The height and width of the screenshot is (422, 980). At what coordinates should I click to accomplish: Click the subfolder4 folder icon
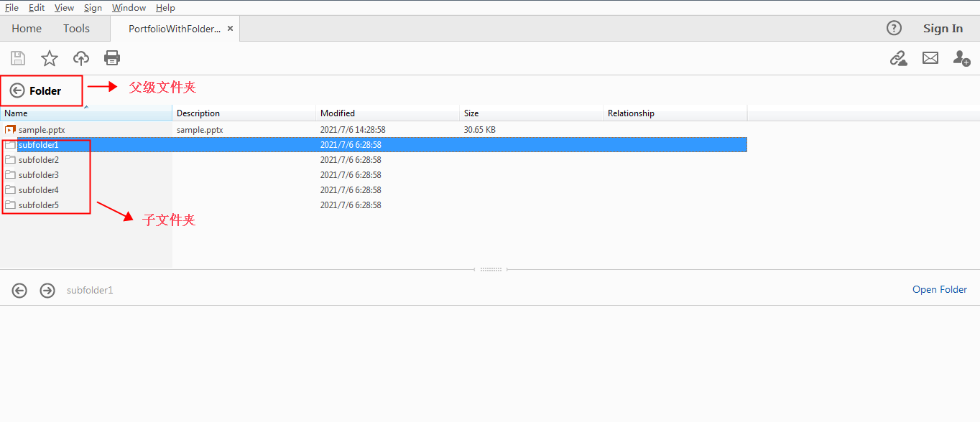pos(10,190)
